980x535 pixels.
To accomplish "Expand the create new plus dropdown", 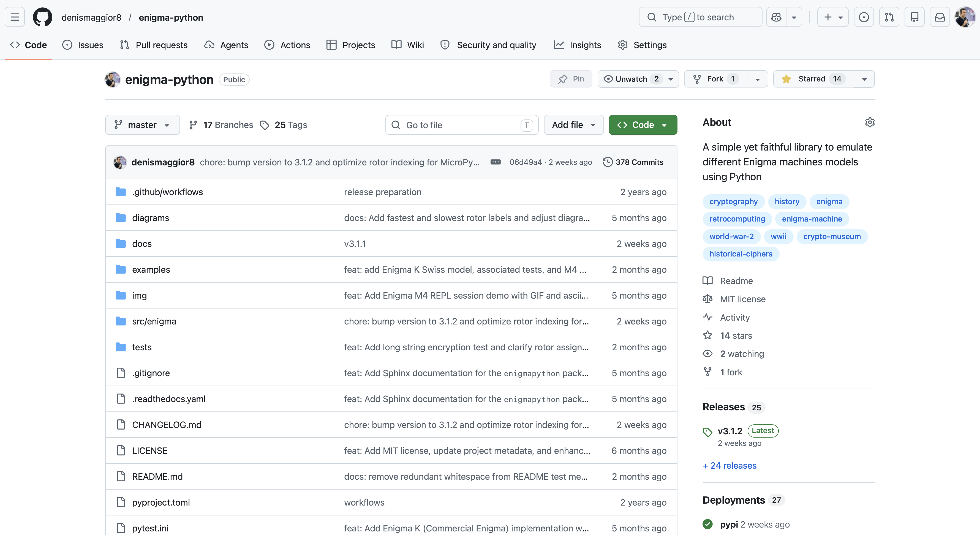I will (833, 17).
